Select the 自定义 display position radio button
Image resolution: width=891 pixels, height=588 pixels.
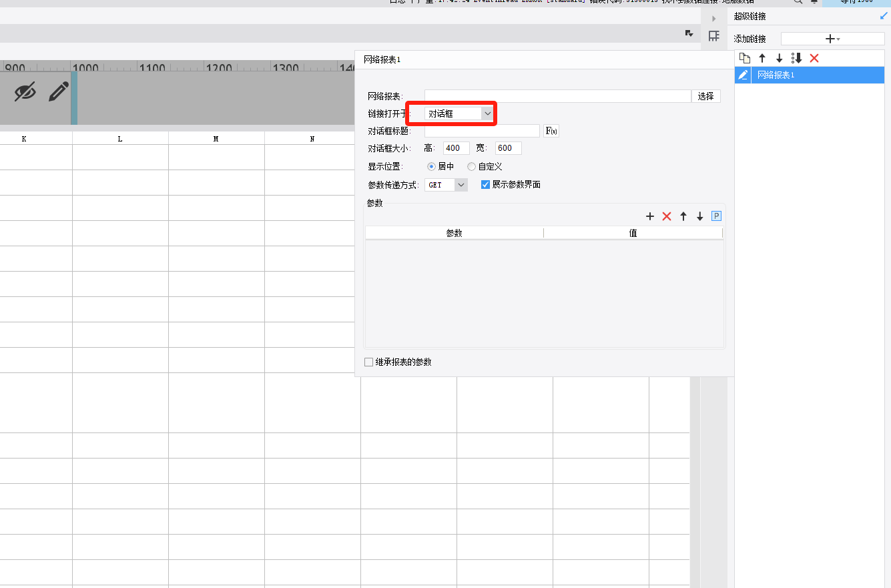click(x=472, y=166)
